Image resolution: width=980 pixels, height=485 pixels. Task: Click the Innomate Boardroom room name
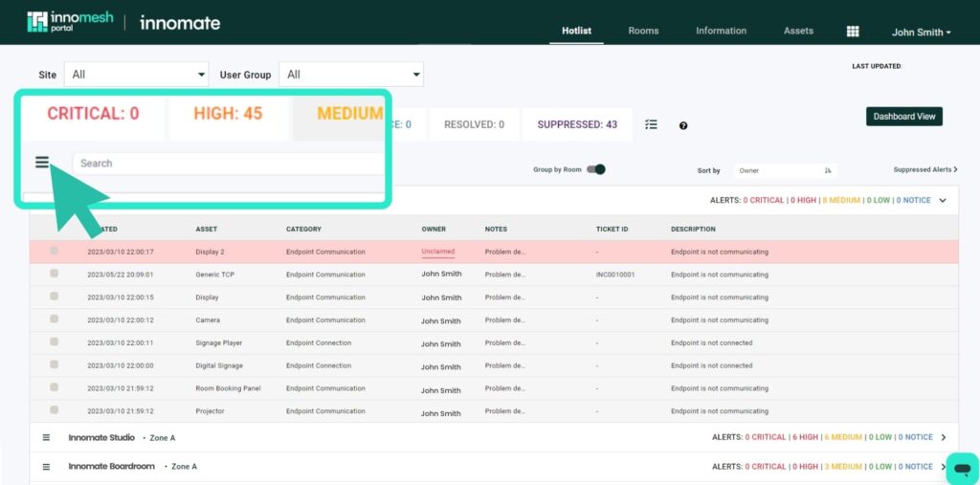pos(111,466)
